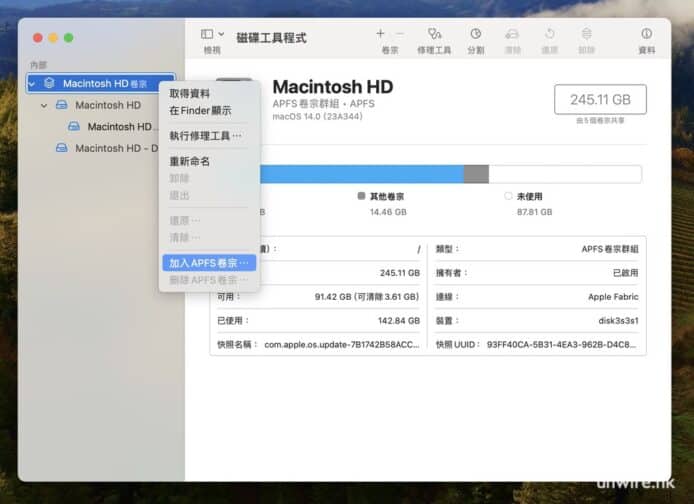Select 重新命名 to rename the volume

pyautogui.click(x=190, y=161)
